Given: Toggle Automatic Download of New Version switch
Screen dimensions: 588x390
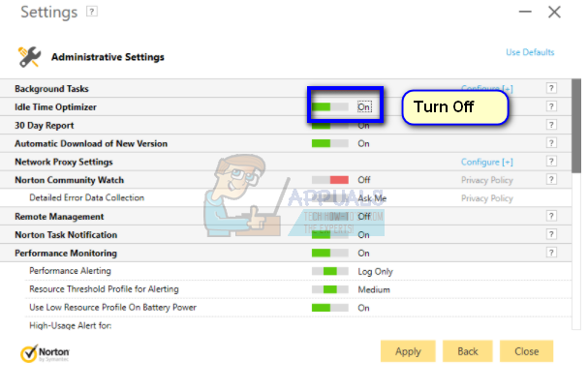Looking at the screenshot, I should pyautogui.click(x=330, y=143).
